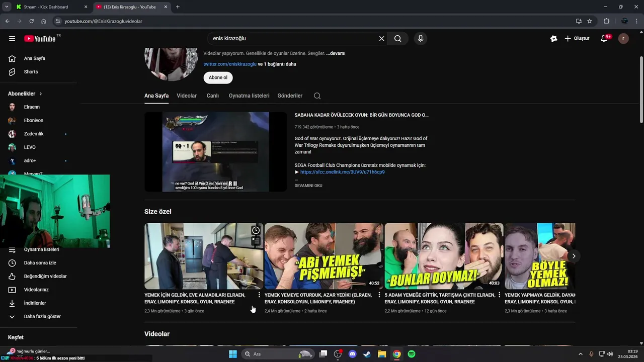
Task: Go back with the browser back arrow
Action: (7, 21)
